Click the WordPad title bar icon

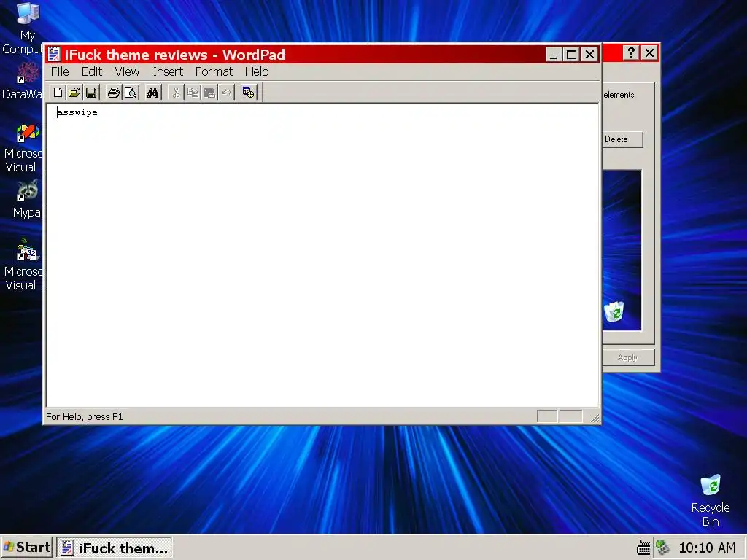[54, 54]
